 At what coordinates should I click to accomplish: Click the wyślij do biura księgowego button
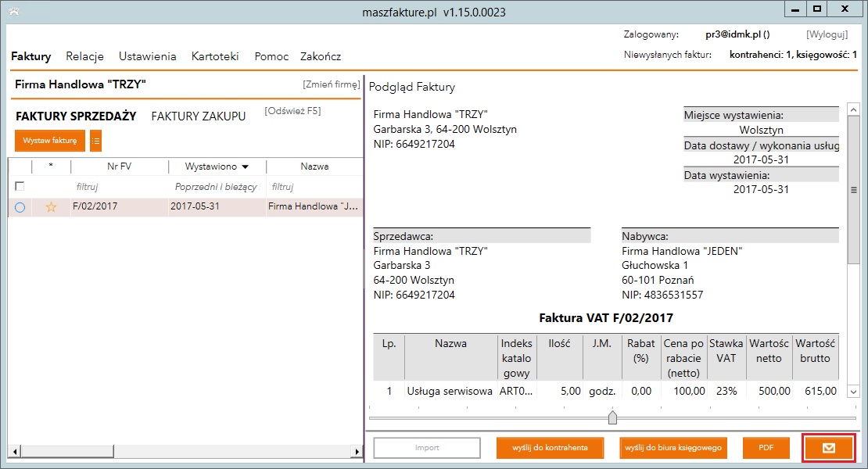pos(673,448)
